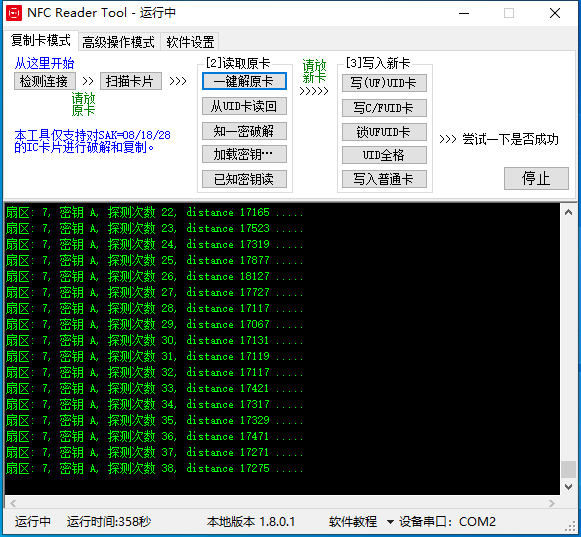This screenshot has width=581, height=537.
Task: Click the horizontal scroll left arrow
Action: point(13,503)
